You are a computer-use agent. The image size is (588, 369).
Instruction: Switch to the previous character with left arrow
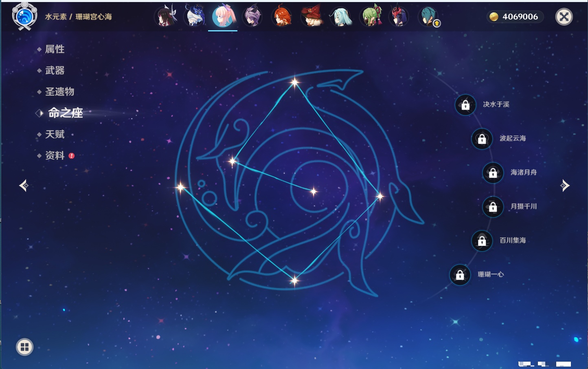(x=24, y=186)
